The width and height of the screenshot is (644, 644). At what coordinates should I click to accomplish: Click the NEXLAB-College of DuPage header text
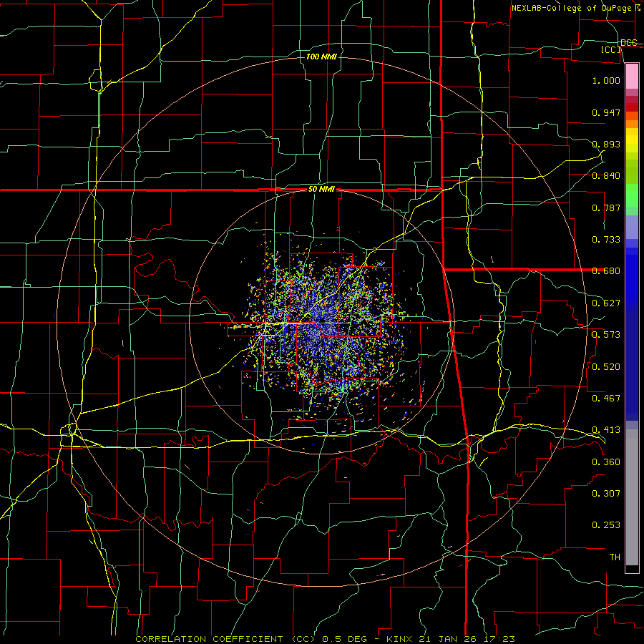[571, 8]
